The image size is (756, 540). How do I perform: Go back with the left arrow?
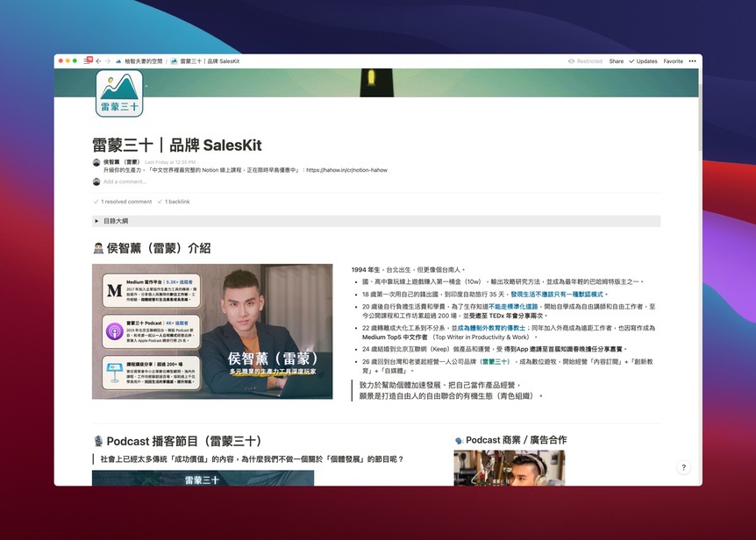(98, 61)
